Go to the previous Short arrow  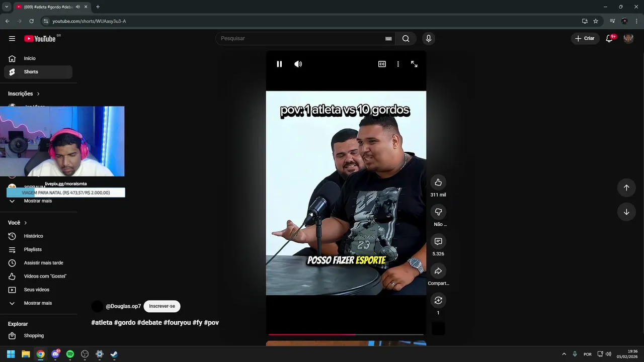coord(626,188)
